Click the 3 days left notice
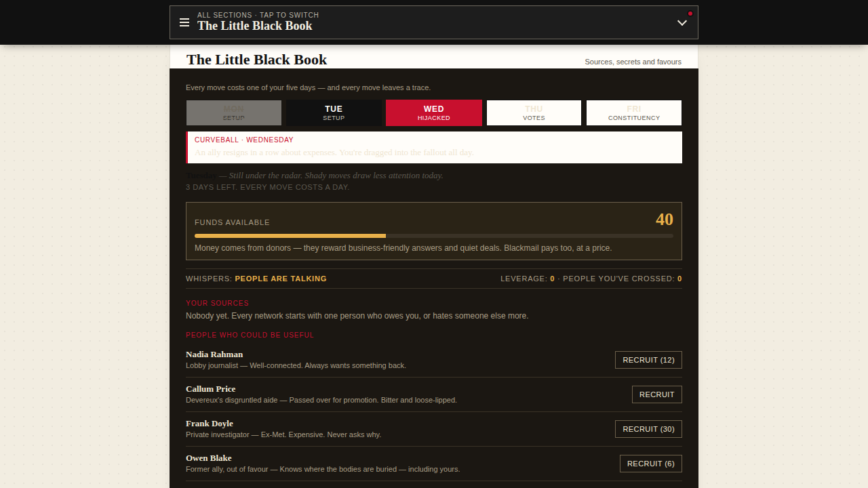868x488 pixels. pos(268,187)
